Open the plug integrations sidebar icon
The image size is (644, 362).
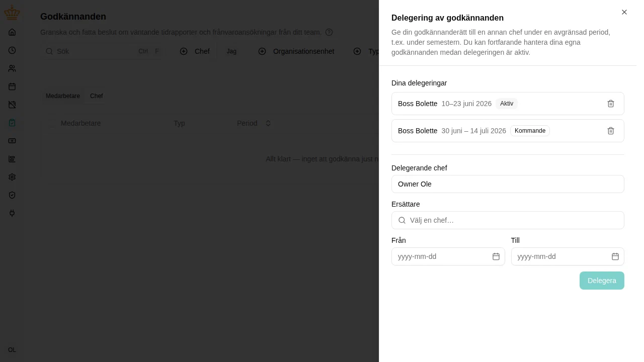click(x=12, y=213)
